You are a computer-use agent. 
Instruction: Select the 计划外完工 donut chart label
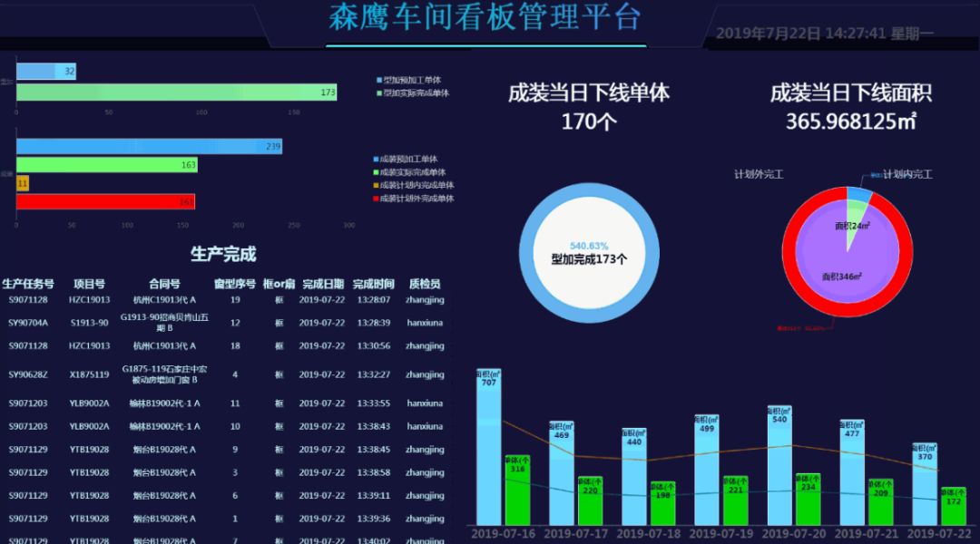758,172
